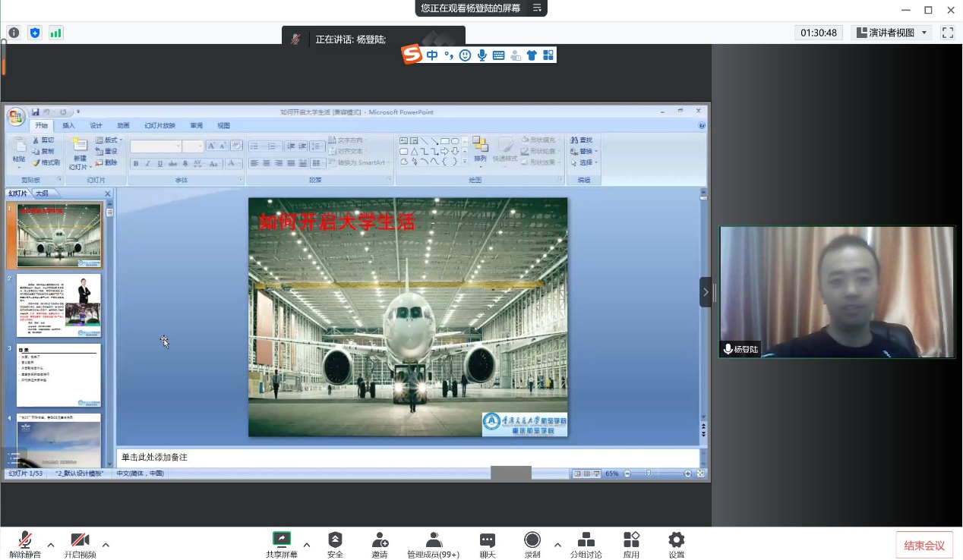Collapse the video side panel arrow

706,292
